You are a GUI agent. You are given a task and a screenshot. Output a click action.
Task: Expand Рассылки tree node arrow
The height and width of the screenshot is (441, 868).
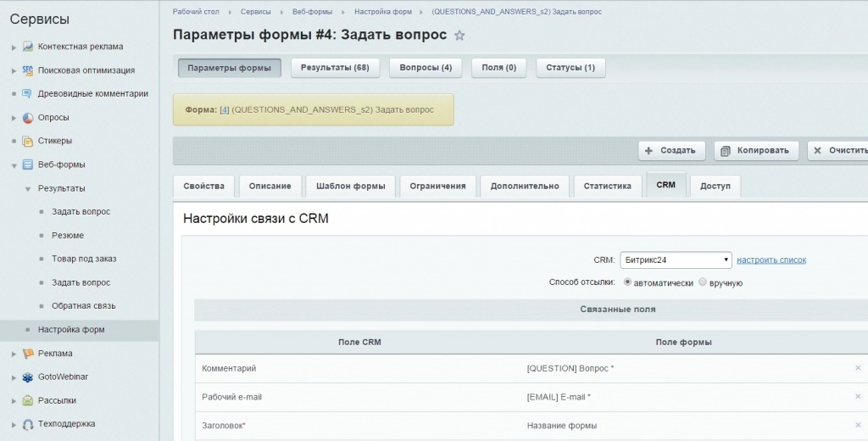(14, 401)
